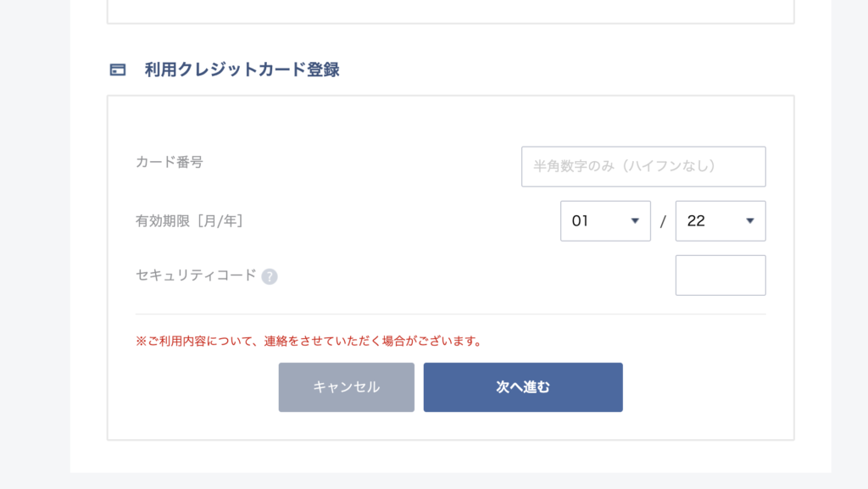Click the red ※ご利用内容について notice text
Screen dimensions: 868x489
pos(309,341)
